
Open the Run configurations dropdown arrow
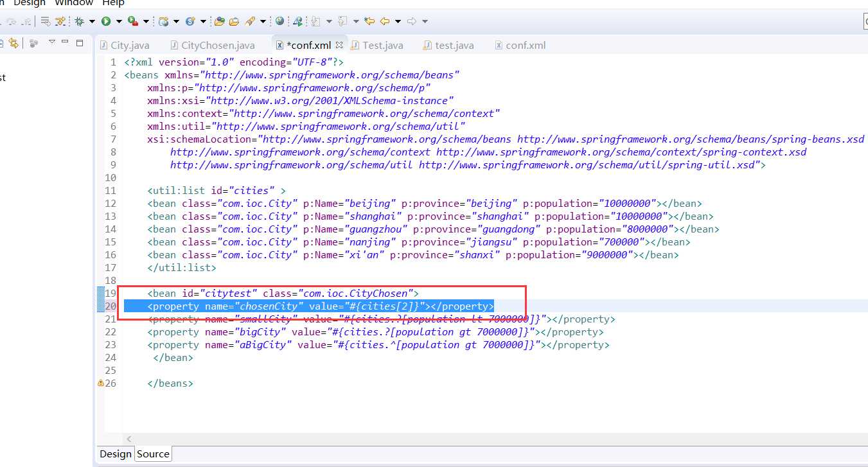click(119, 21)
